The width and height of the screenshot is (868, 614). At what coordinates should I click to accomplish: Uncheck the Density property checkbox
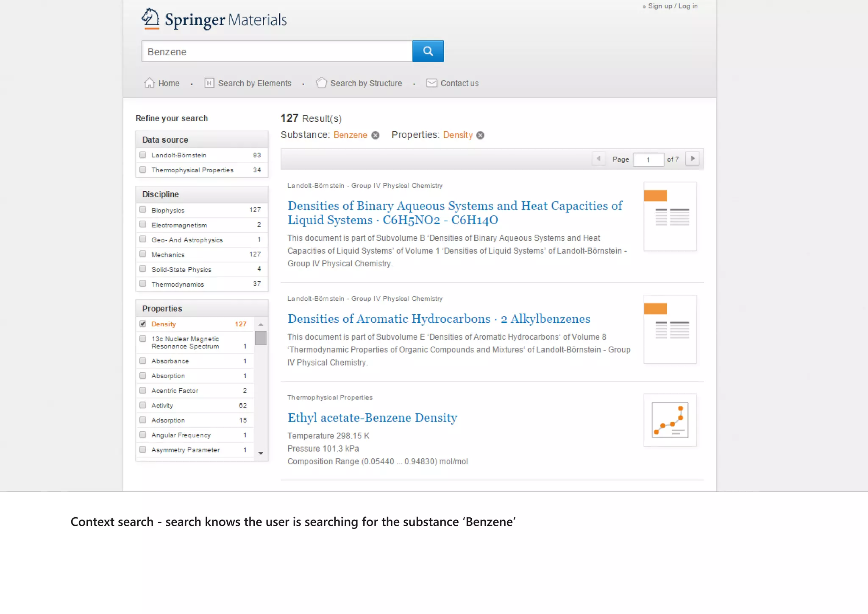(x=143, y=324)
